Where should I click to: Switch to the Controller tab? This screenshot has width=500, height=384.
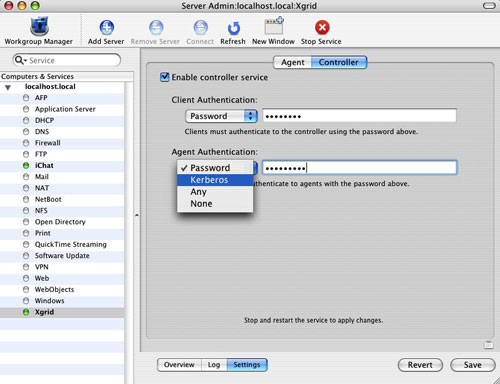[x=339, y=62]
